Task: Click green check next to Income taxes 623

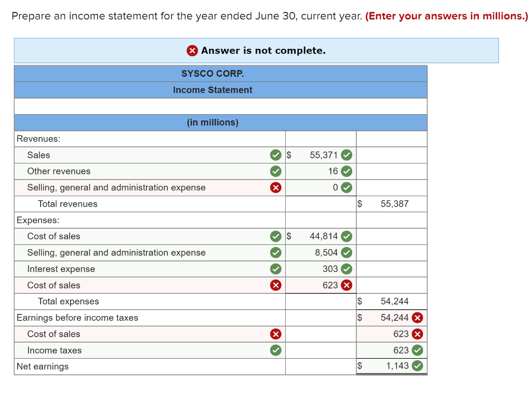Action: 417,350
